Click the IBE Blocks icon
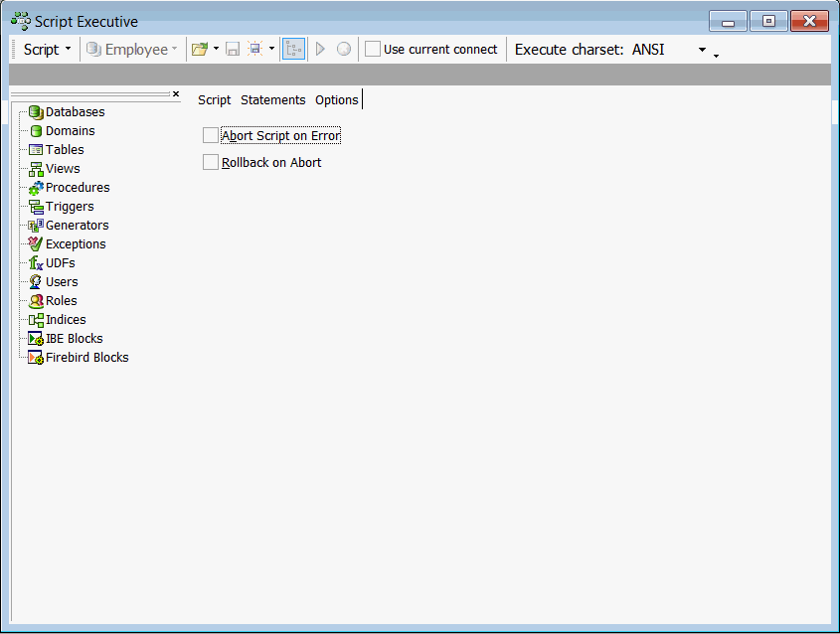 click(x=36, y=339)
